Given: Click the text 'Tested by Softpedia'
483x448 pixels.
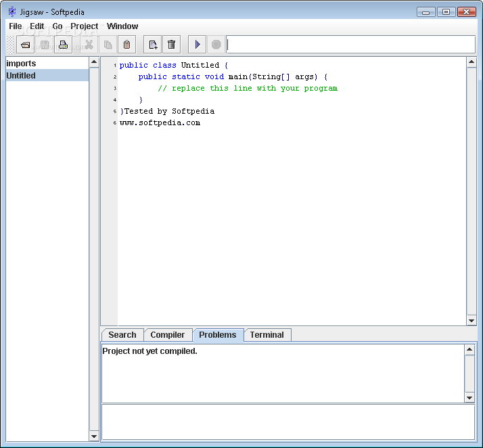Looking at the screenshot, I should coord(169,111).
